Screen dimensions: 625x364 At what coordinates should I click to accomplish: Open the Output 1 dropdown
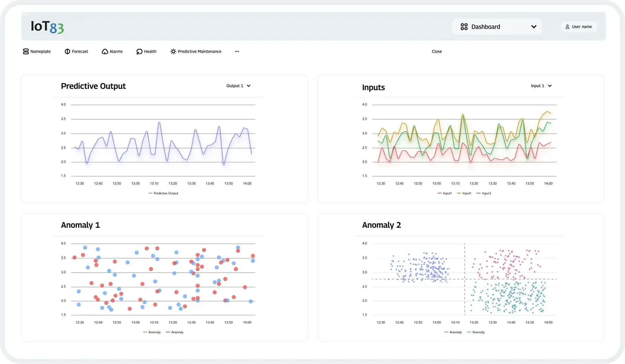point(238,86)
